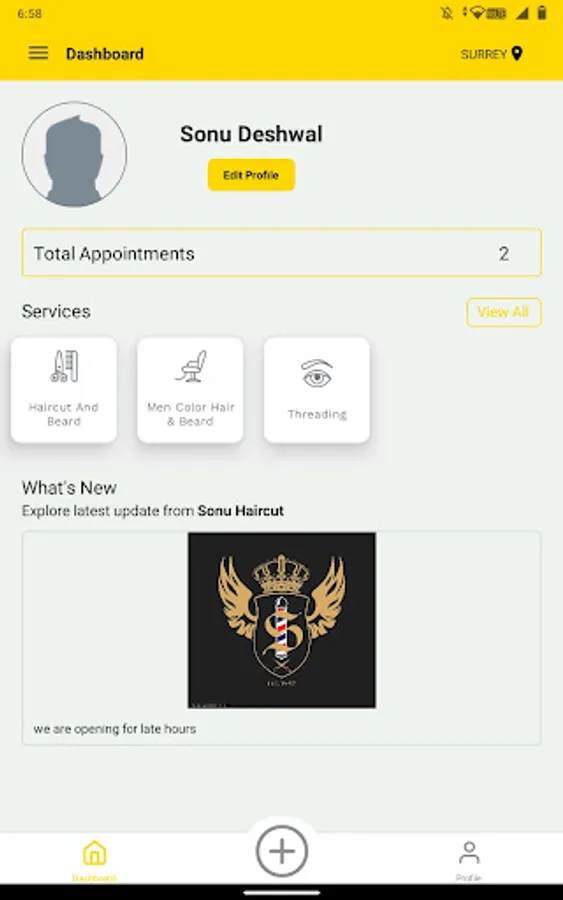This screenshot has width=563, height=900.
Task: Tap the muted notifications bell in status bar
Action: 447,13
